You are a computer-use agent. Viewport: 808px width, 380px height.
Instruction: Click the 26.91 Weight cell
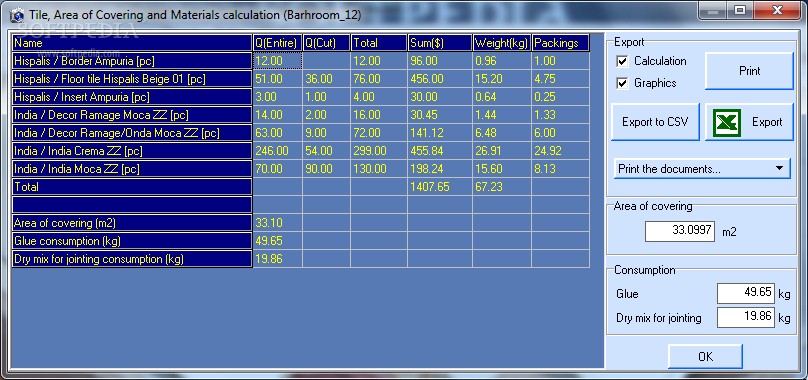pos(502,151)
